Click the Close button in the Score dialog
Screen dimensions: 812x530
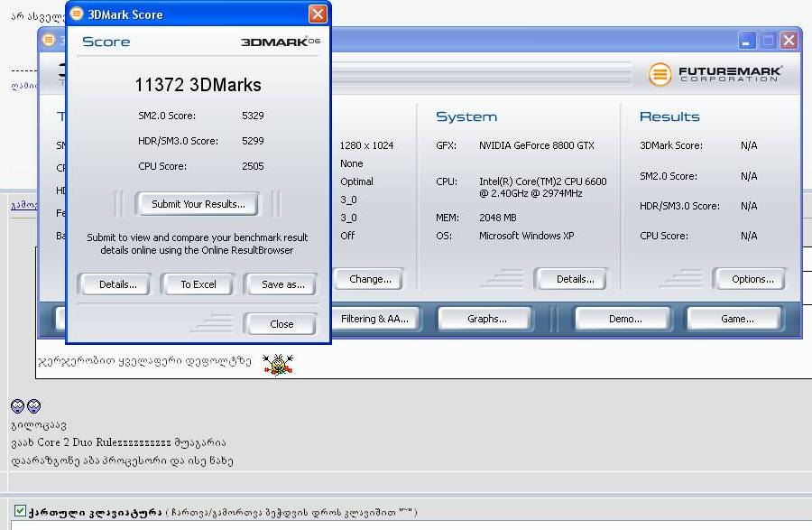281,324
